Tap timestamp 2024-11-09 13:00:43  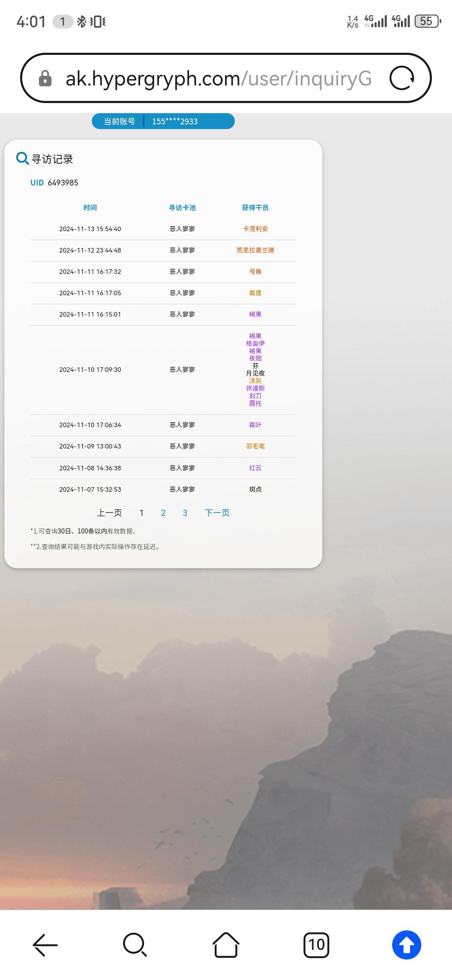click(x=90, y=446)
